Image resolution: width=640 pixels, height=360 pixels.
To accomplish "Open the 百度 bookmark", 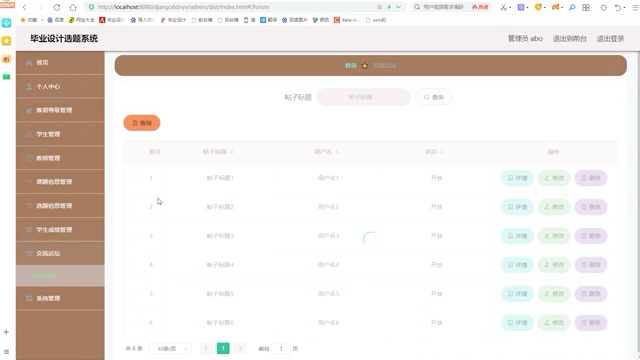I will pos(56,20).
